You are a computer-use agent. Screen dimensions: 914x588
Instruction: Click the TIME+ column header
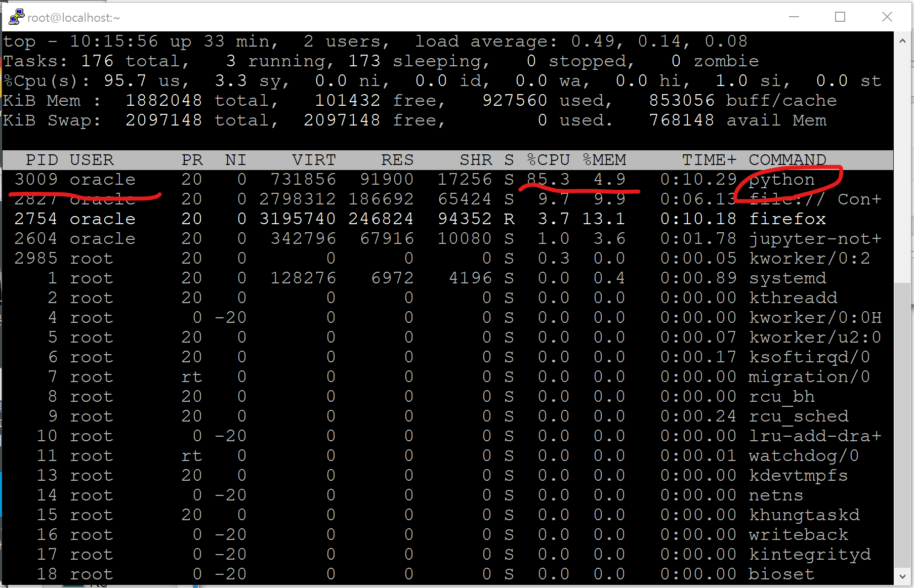click(x=709, y=160)
